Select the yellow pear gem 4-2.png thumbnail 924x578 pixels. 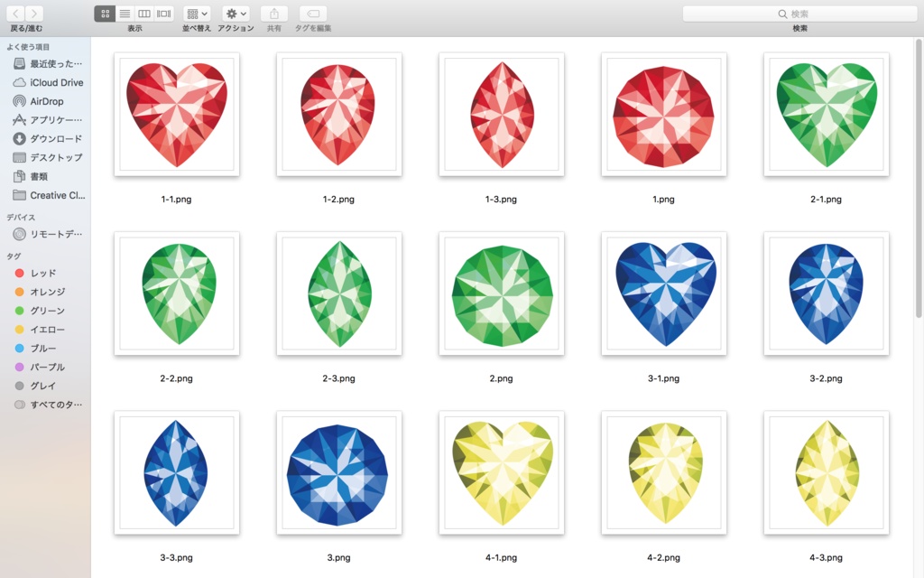(663, 473)
